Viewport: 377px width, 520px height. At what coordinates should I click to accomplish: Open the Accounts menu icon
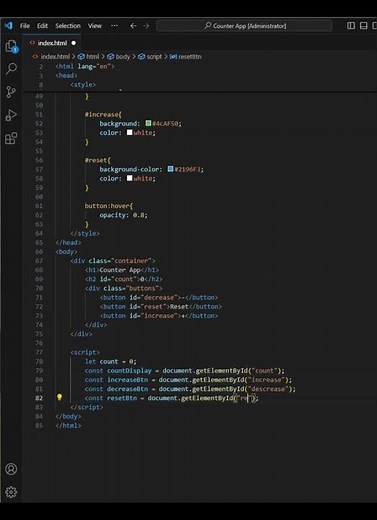tap(11, 469)
